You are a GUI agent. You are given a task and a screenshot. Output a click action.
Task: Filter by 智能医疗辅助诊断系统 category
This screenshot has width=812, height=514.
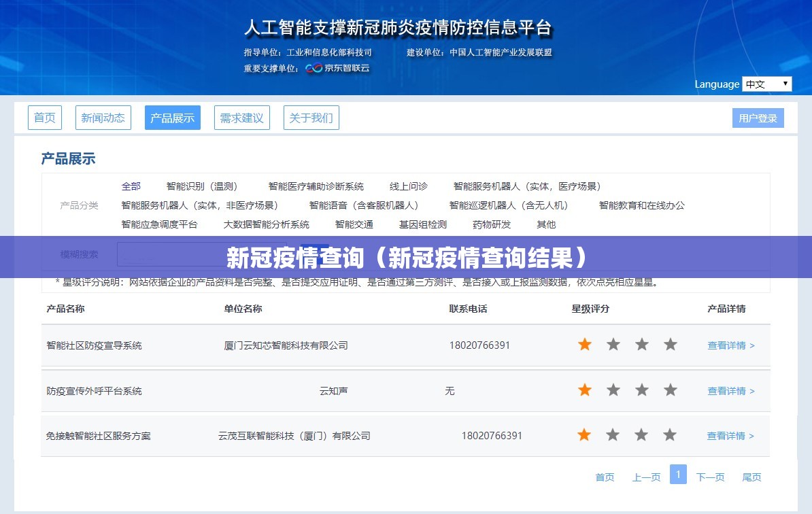pyautogui.click(x=316, y=186)
